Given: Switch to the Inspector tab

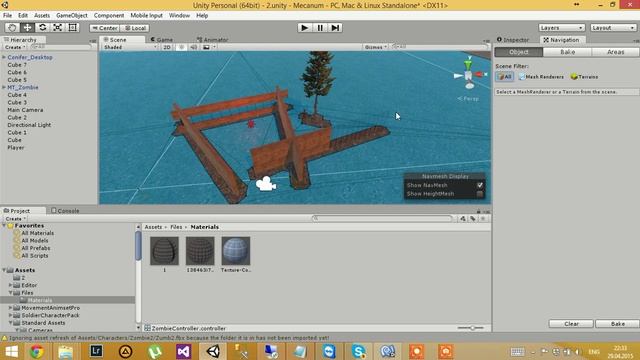Looking at the screenshot, I should point(513,40).
